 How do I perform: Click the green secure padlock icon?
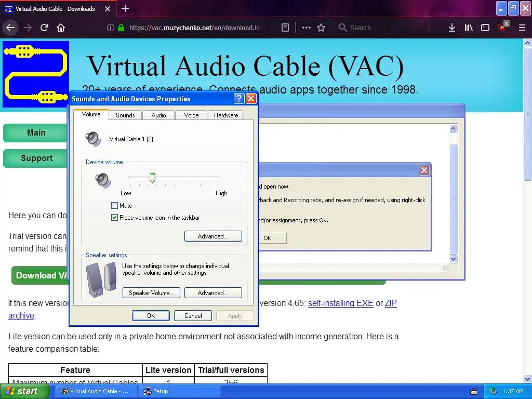pyautogui.click(x=121, y=28)
